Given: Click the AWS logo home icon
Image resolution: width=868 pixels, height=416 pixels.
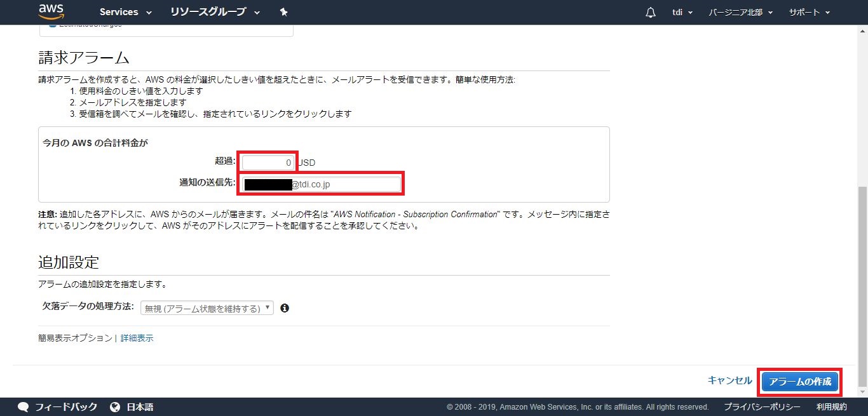Looking at the screenshot, I should 51,11.
